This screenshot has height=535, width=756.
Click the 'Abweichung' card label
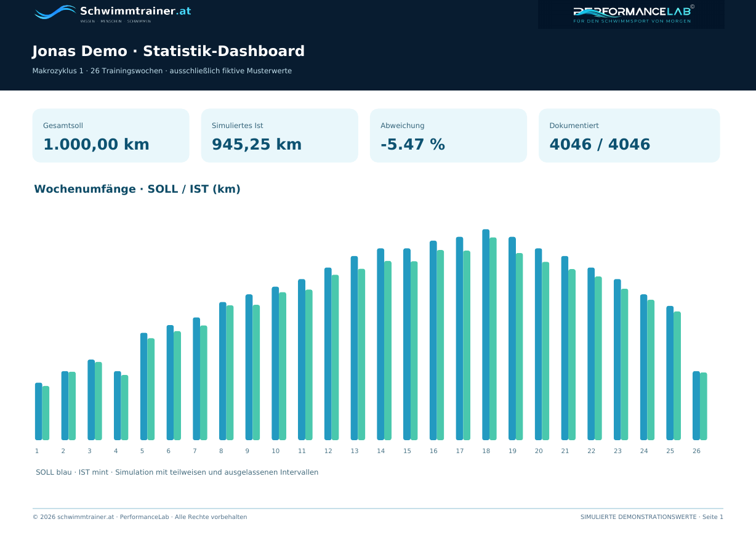403,126
